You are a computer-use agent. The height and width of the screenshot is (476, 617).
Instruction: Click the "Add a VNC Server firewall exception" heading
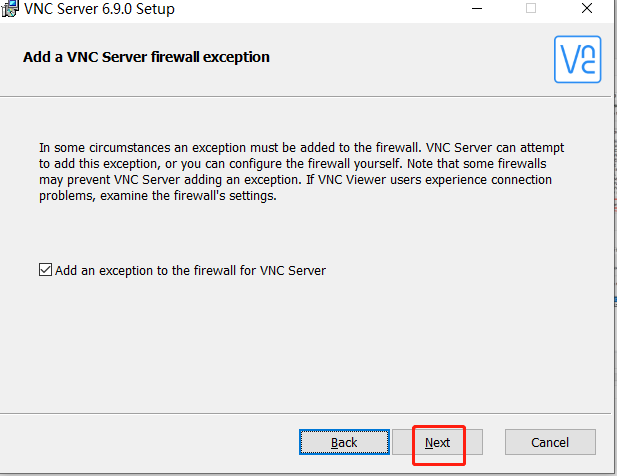(x=146, y=57)
